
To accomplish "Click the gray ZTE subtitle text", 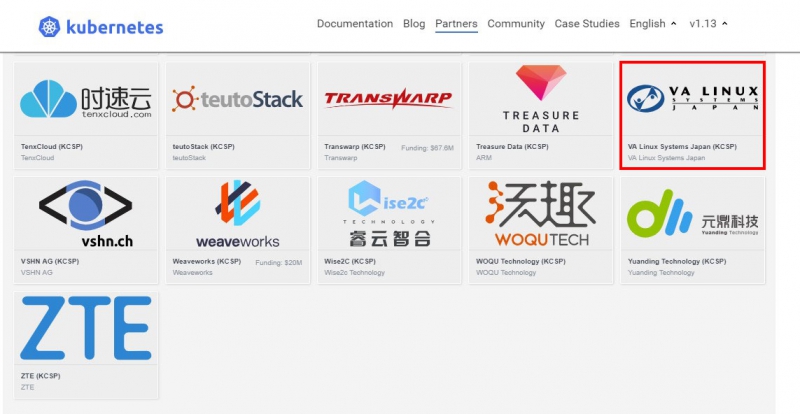I will (28, 387).
